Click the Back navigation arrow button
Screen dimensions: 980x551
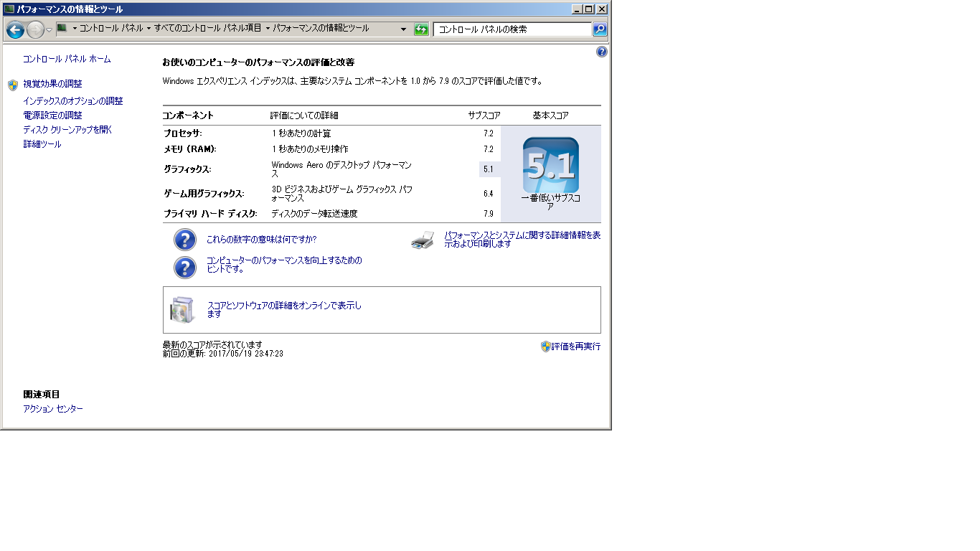[x=15, y=29]
